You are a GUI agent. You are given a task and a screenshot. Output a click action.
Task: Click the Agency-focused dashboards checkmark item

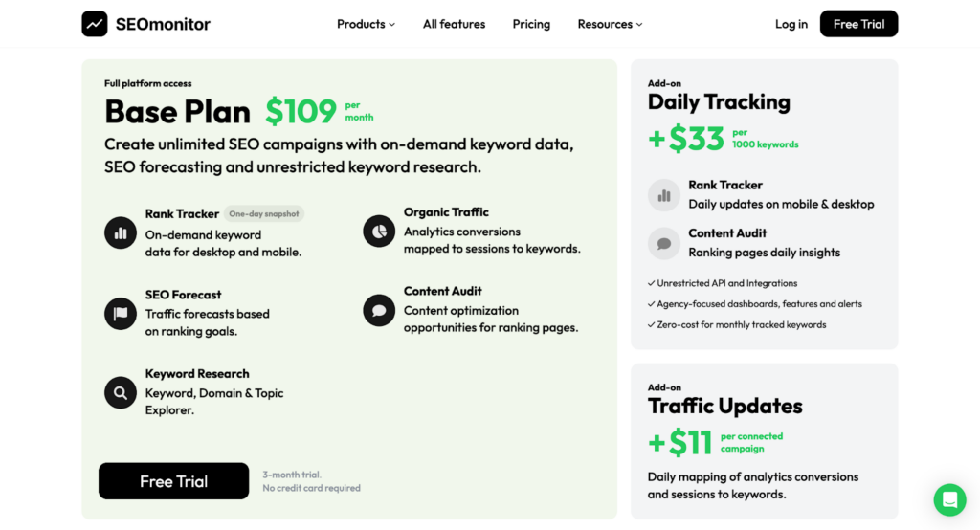[x=759, y=304]
